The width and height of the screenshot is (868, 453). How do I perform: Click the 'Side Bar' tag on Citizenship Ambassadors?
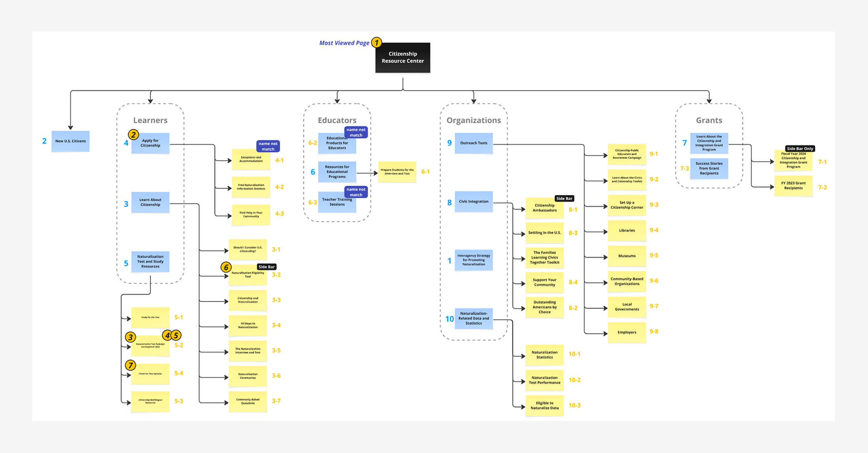pyautogui.click(x=564, y=198)
